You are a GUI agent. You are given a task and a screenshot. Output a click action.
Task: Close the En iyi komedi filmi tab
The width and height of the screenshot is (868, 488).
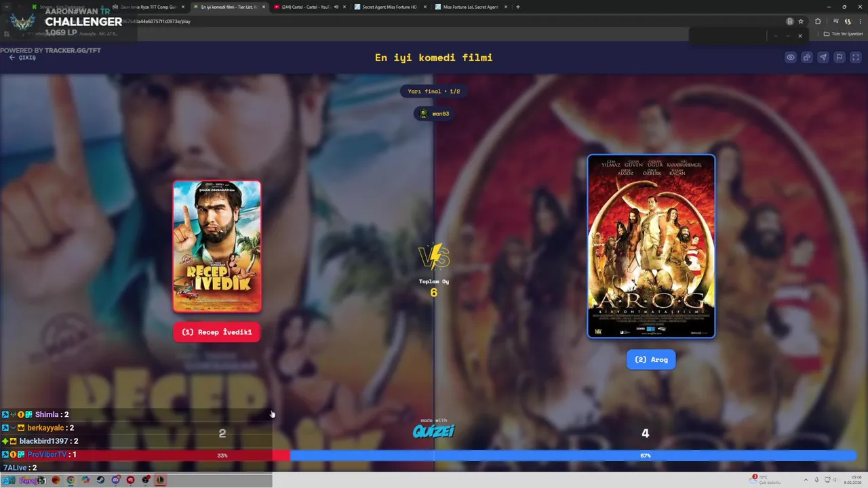click(264, 7)
